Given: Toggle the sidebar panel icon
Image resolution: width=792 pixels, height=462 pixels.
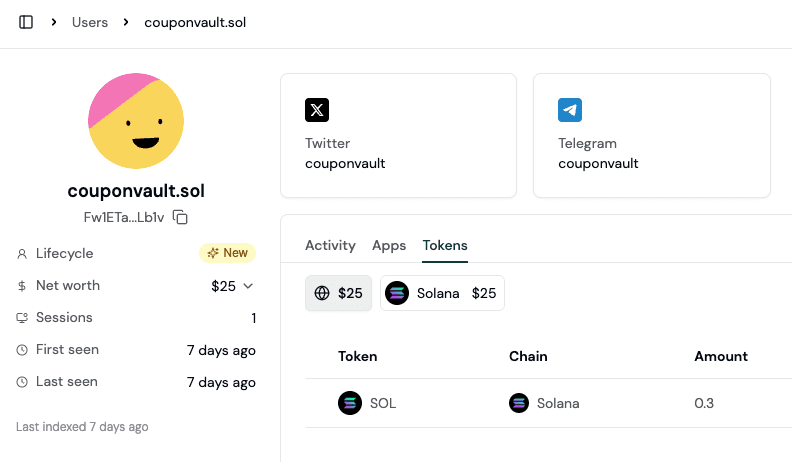Looking at the screenshot, I should [26, 22].
